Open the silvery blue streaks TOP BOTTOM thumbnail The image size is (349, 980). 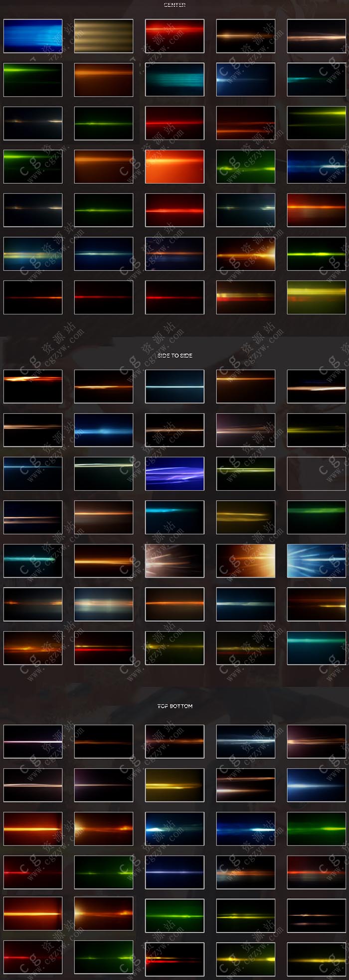(x=245, y=741)
